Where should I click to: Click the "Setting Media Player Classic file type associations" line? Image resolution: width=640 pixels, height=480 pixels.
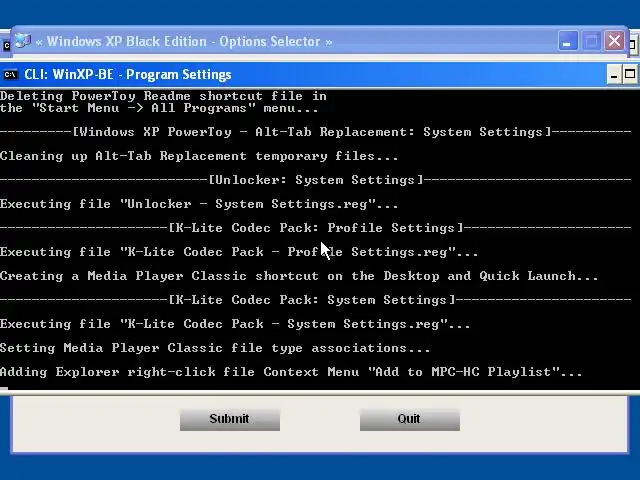215,348
